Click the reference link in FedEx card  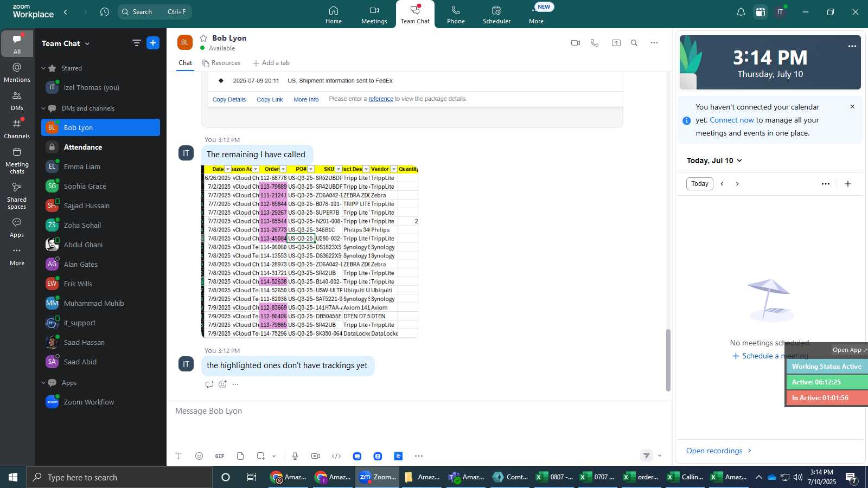click(x=381, y=99)
